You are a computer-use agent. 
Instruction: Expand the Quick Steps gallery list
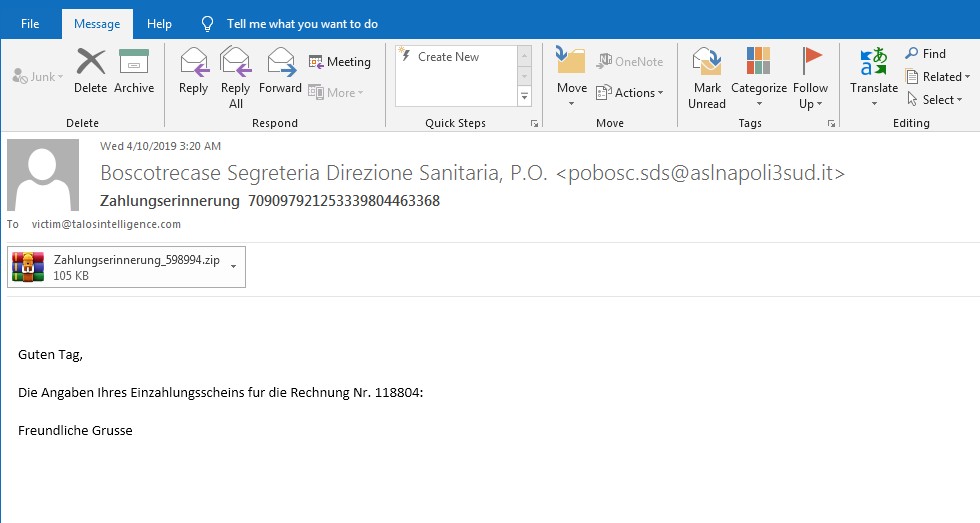tap(524, 96)
